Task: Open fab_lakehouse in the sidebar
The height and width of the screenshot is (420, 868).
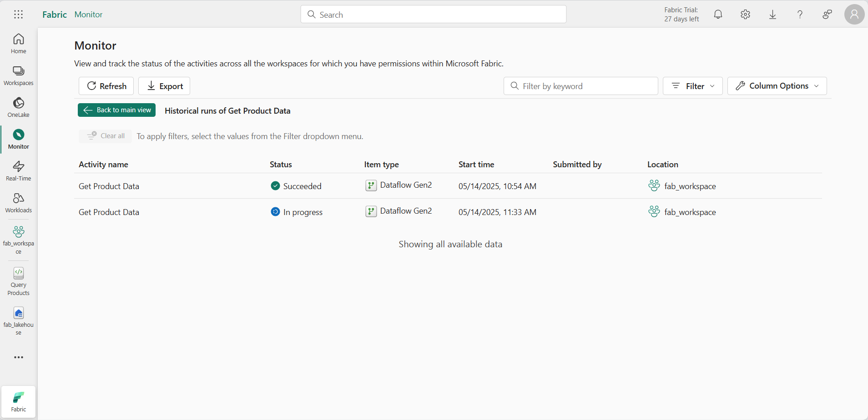Action: (x=19, y=321)
